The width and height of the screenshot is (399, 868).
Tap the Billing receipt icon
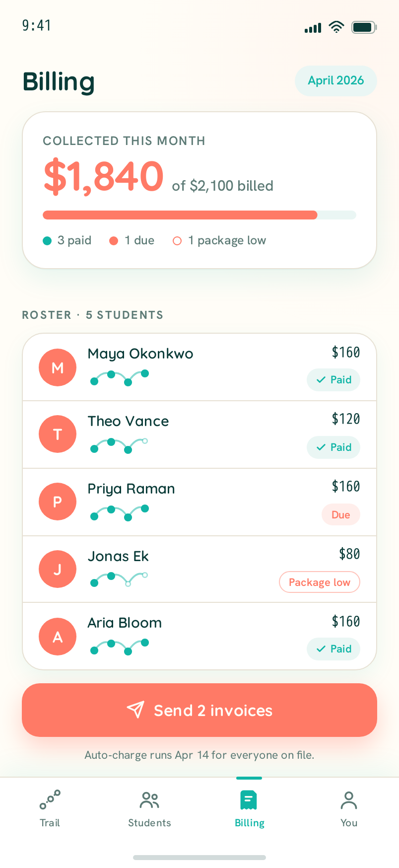(249, 800)
